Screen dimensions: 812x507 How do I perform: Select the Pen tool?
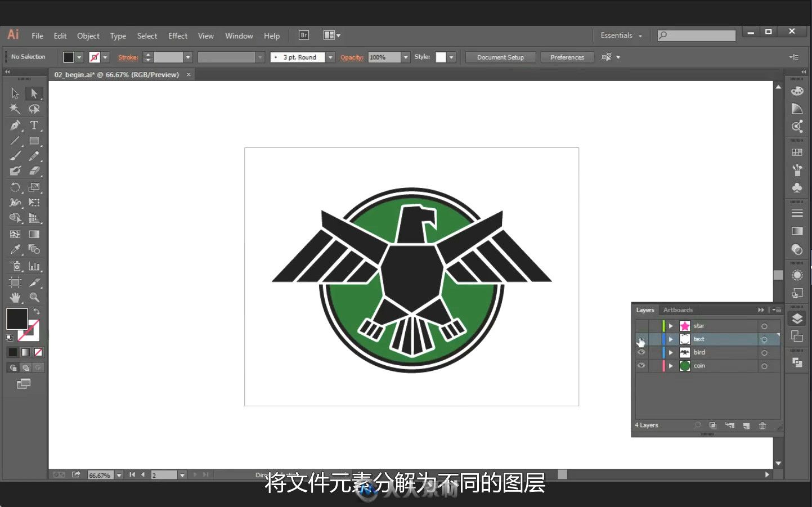coord(15,125)
